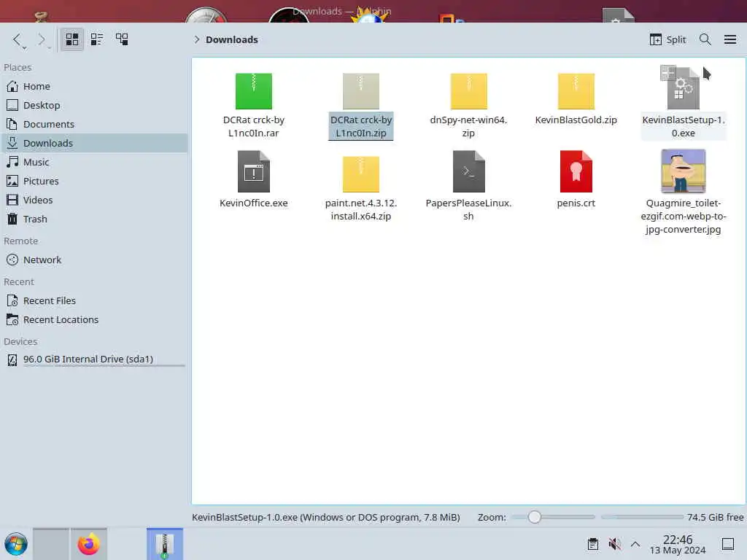The image size is (747, 560).
Task: Click the Zoom slider handle
Action: 535,517
